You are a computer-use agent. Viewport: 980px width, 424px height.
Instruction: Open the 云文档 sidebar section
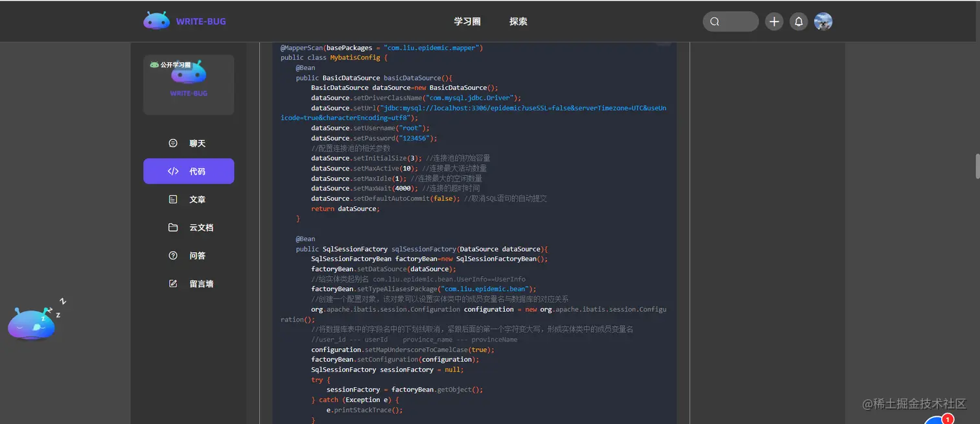click(189, 228)
